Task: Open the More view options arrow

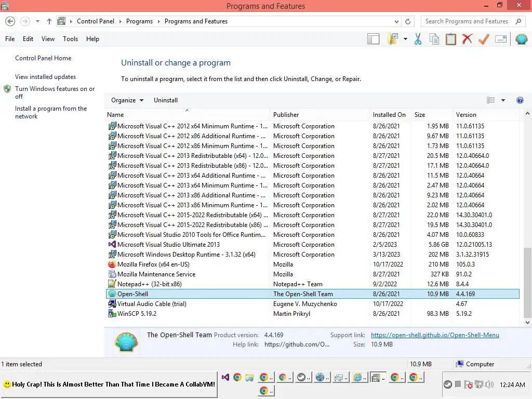Action: pyautogui.click(x=503, y=100)
